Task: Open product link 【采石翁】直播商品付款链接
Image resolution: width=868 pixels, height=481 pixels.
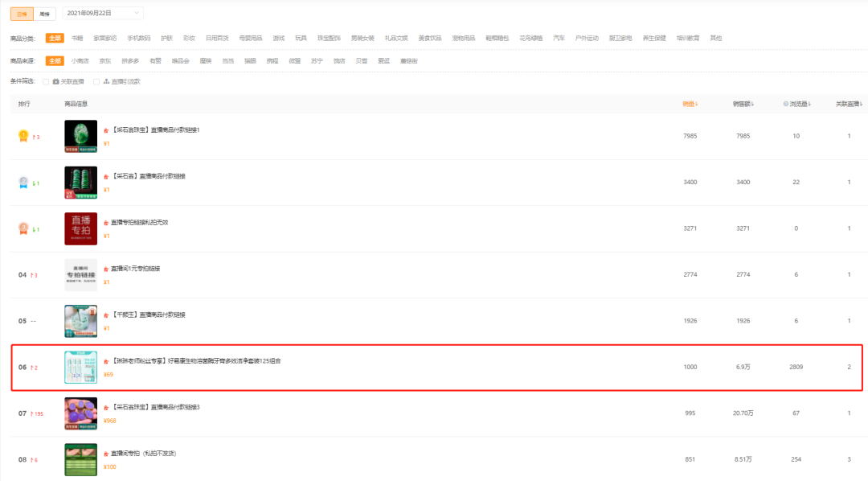Action: coord(149,176)
